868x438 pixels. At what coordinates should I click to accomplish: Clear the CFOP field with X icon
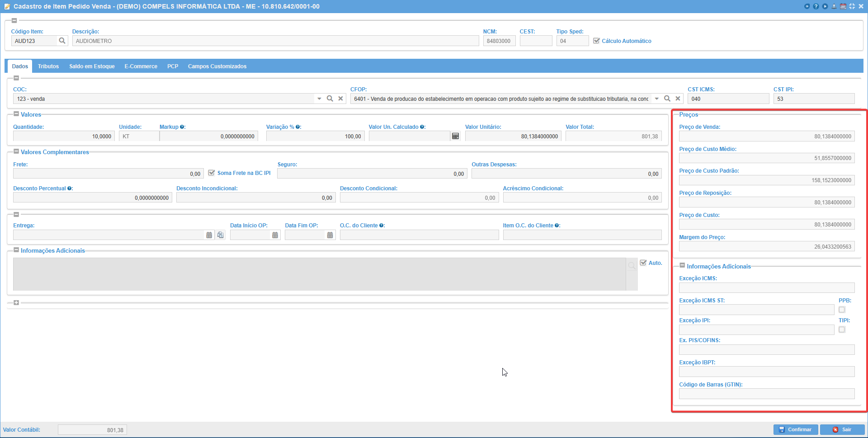[678, 99]
